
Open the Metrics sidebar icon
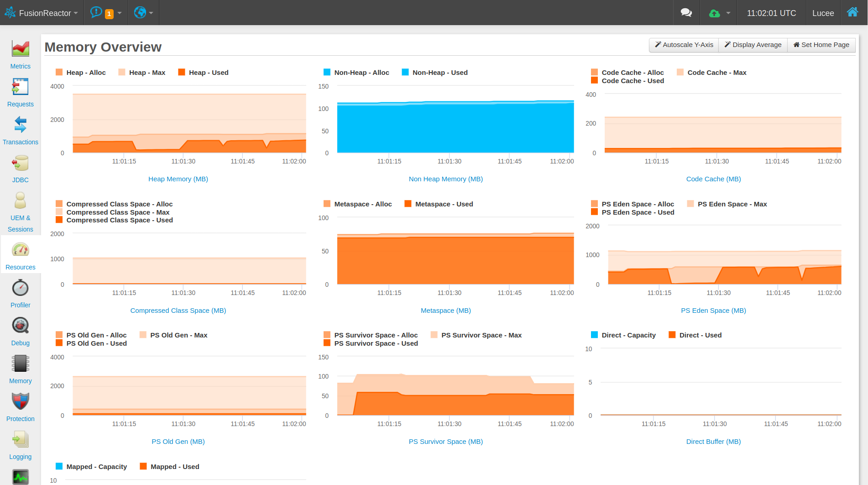pos(21,49)
